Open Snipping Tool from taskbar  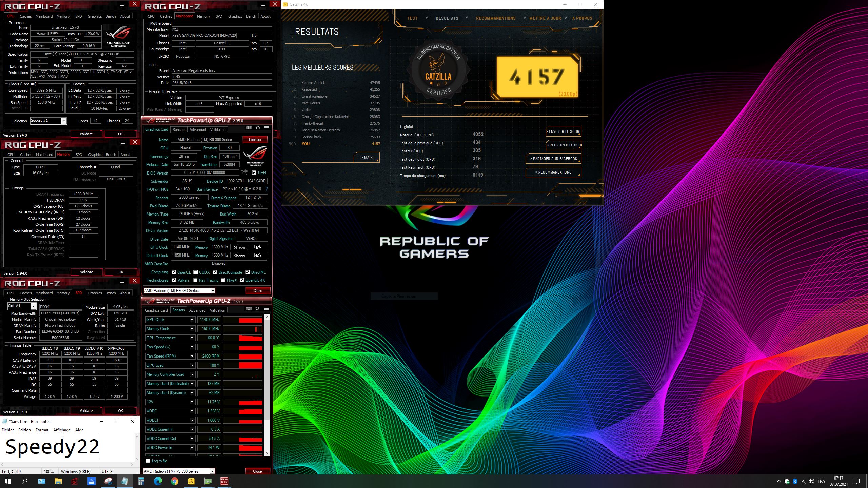coord(108,481)
